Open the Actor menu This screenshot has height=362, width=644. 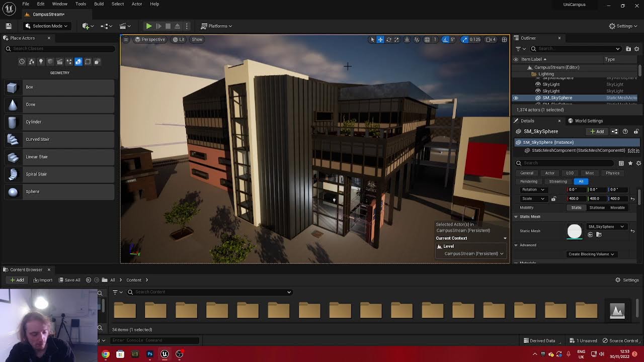137,4
